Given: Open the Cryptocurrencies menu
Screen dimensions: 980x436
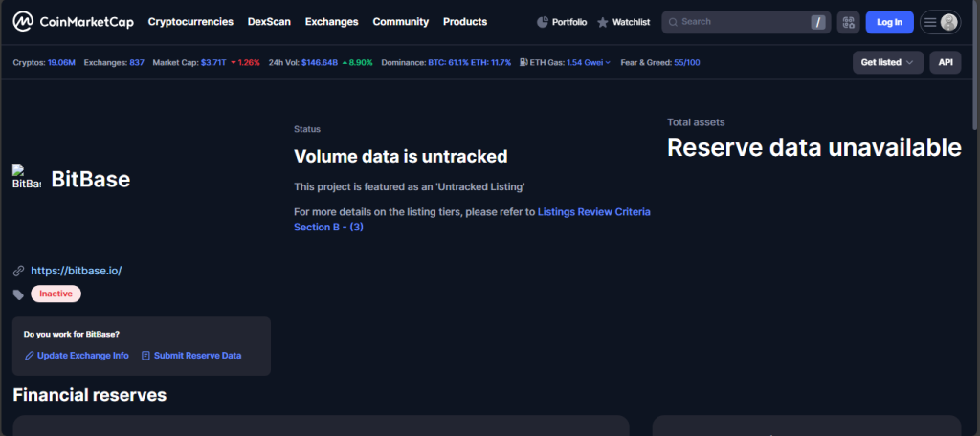Looking at the screenshot, I should tap(190, 22).
